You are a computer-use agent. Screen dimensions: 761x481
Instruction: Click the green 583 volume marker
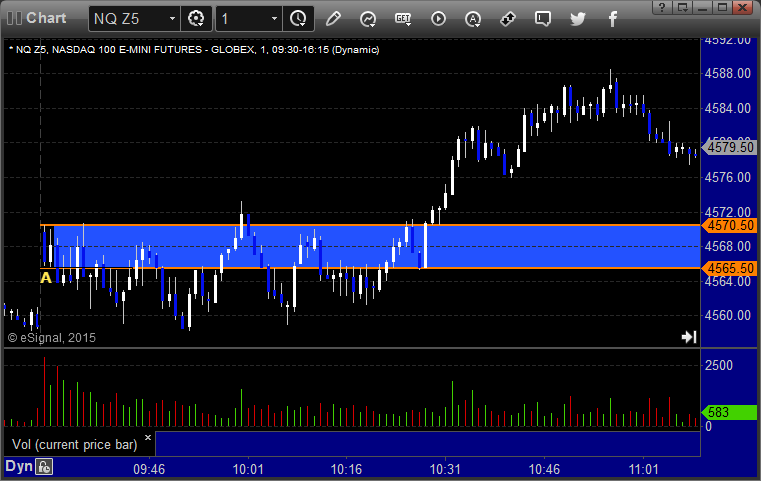[x=729, y=413]
